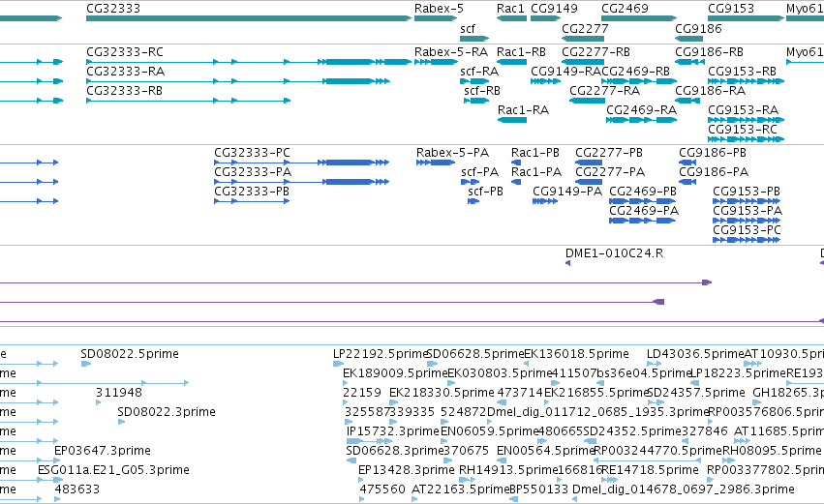Select protein CG9153-PC
This screenshot has width=824, height=504.
(747, 230)
